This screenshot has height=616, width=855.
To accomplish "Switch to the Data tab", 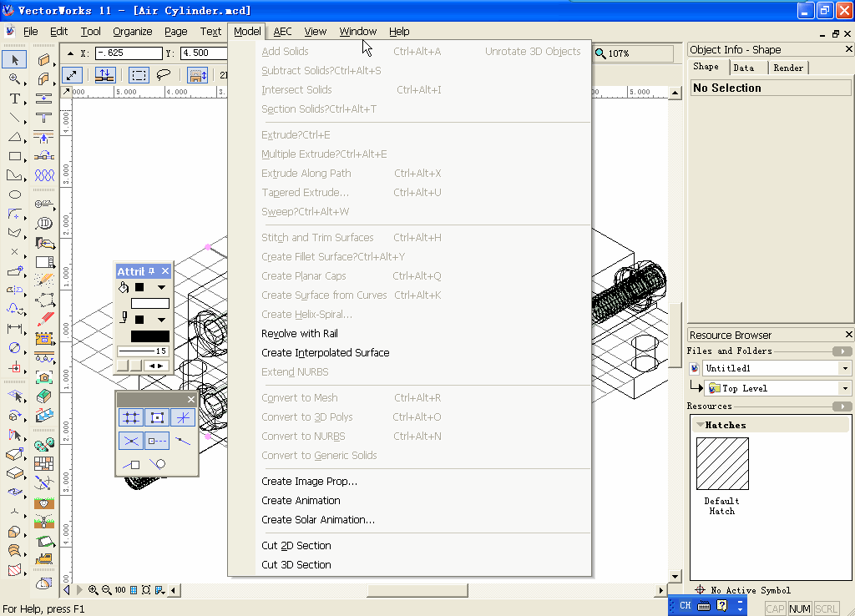I will [744, 68].
